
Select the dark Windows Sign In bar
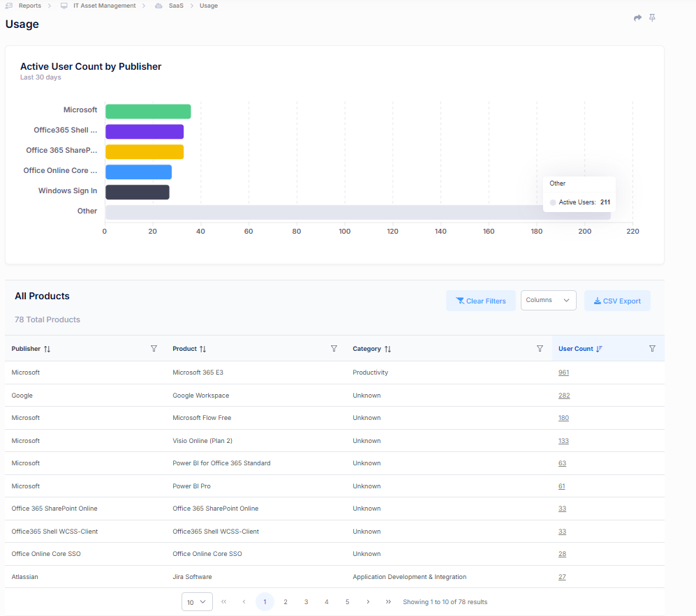138,192
